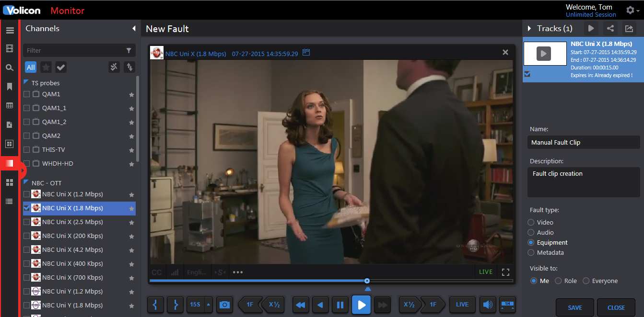644x317 pixels.
Task: Set visibility to Everyone
Action: [586, 281]
